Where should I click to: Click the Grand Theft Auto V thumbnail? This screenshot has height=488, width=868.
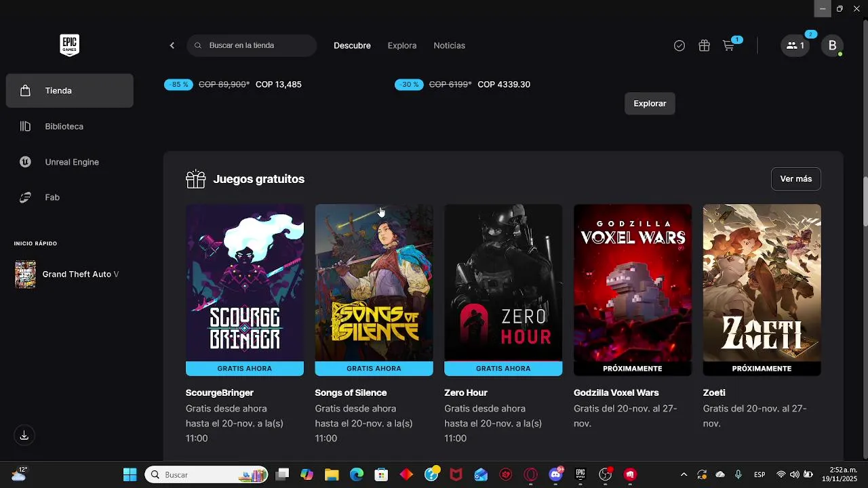(x=25, y=274)
